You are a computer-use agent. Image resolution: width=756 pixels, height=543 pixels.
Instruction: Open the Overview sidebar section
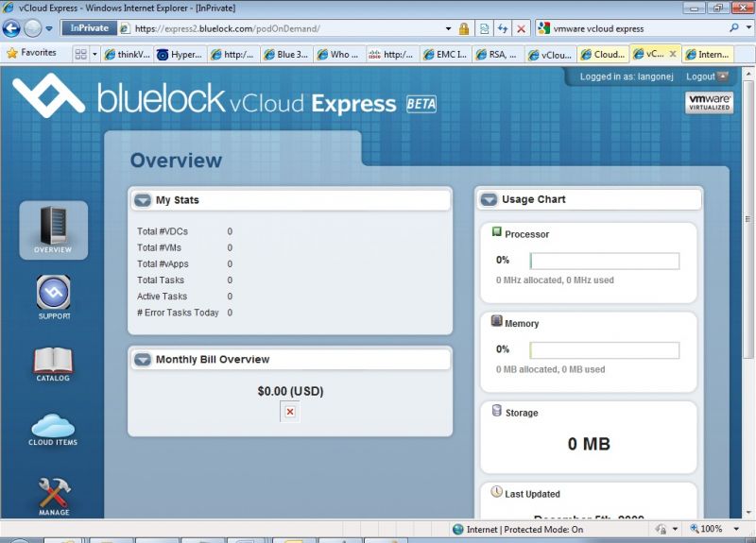point(53,230)
